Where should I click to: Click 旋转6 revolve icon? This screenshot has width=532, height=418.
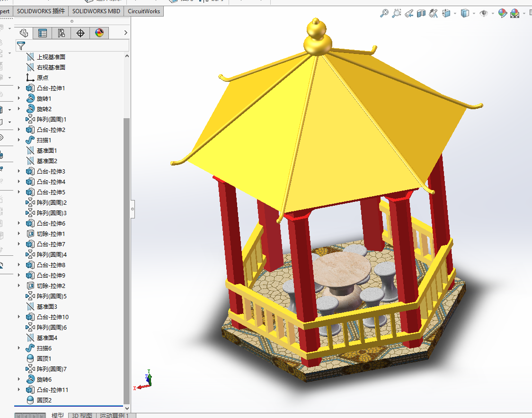pyautogui.click(x=30, y=379)
